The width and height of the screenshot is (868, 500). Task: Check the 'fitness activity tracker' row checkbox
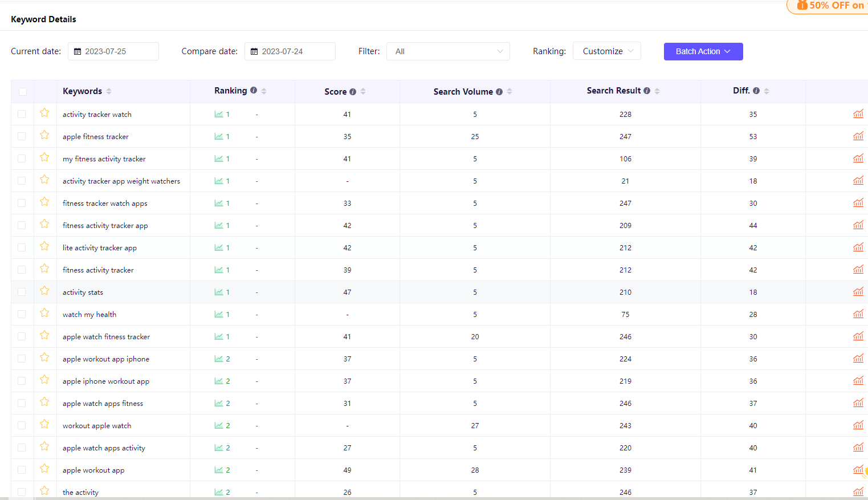pyautogui.click(x=22, y=270)
